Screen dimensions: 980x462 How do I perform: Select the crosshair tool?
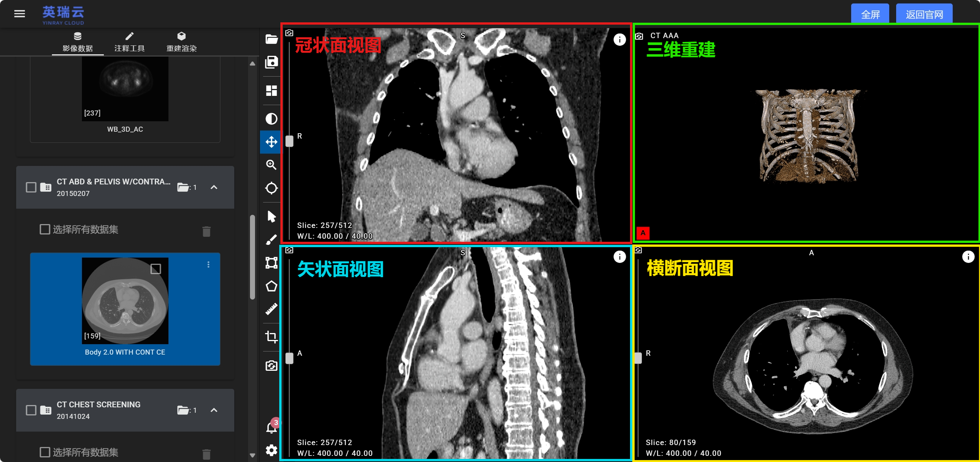(272, 188)
